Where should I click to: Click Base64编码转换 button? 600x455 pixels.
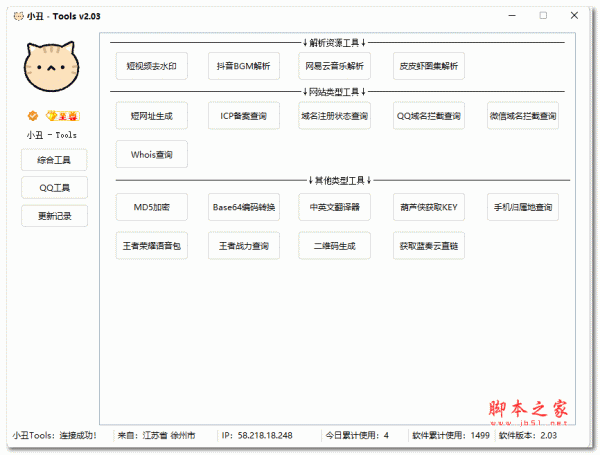click(x=244, y=207)
